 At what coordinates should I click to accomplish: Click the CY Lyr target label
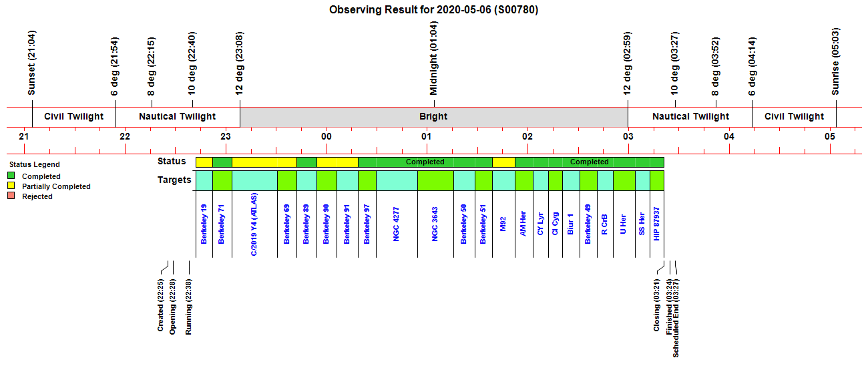[541, 224]
